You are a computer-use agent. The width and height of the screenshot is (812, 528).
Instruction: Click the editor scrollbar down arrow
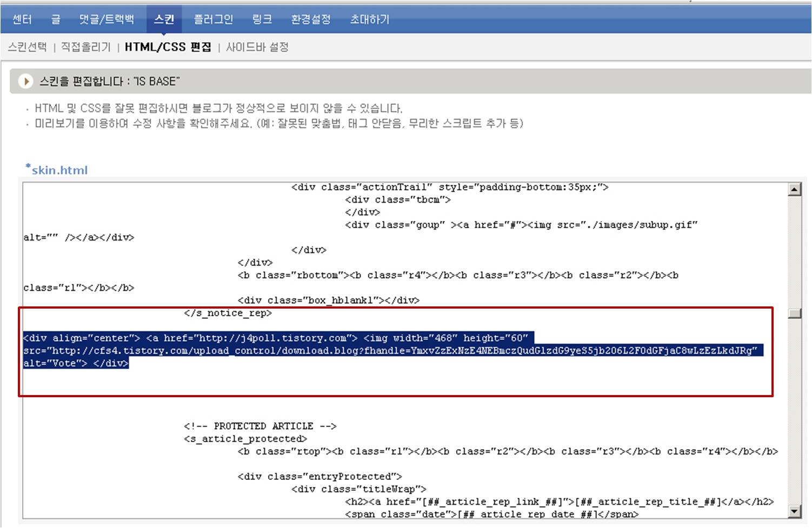point(794,511)
